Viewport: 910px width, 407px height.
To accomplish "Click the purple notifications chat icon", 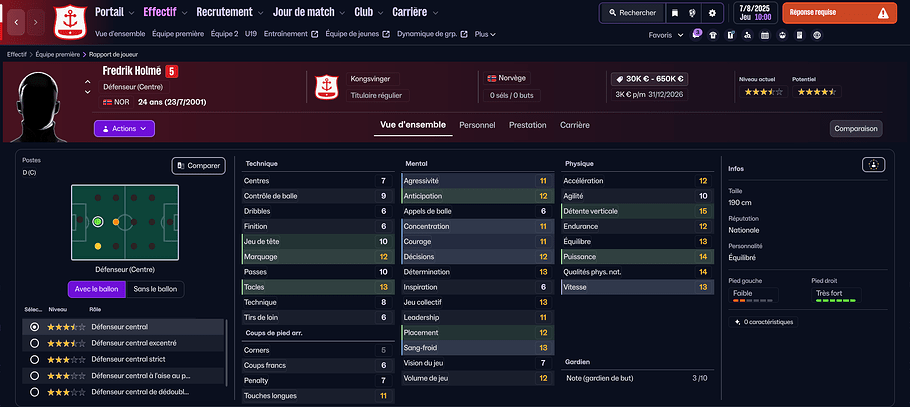I will (x=697, y=34).
